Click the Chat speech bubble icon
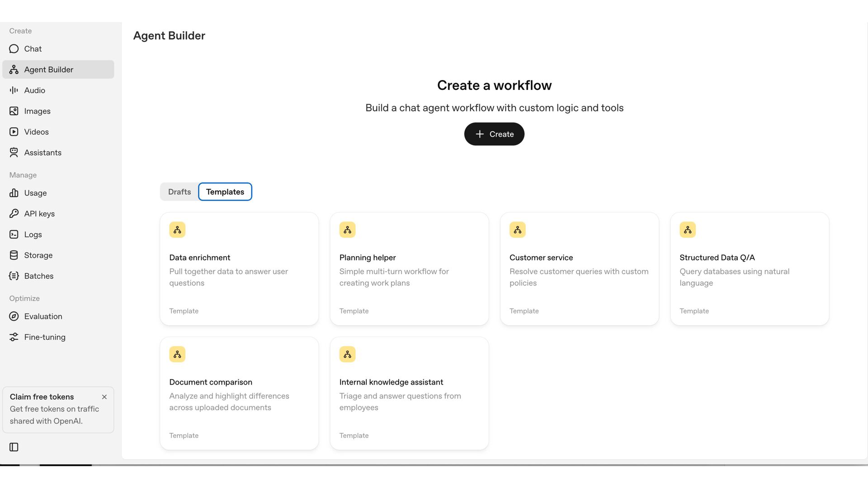 click(x=14, y=49)
